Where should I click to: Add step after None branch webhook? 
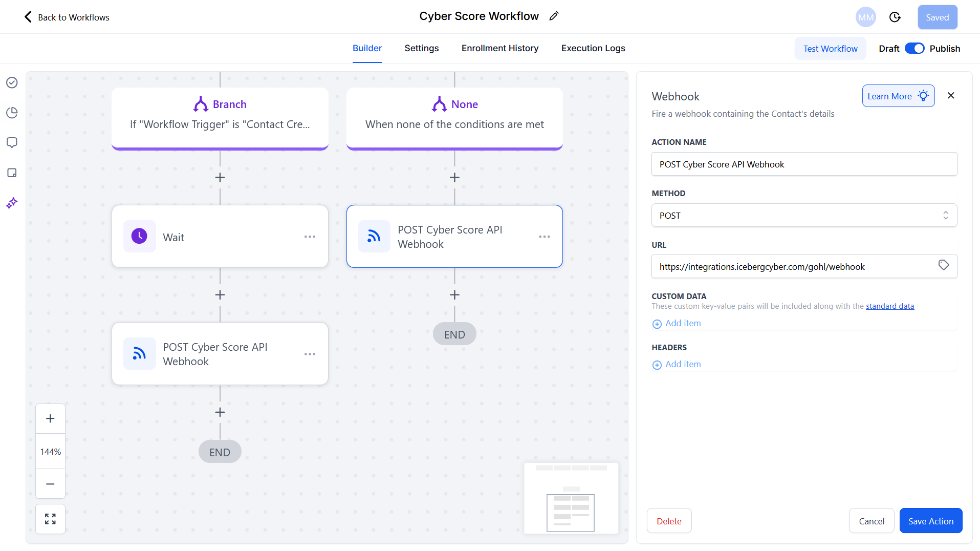point(454,295)
